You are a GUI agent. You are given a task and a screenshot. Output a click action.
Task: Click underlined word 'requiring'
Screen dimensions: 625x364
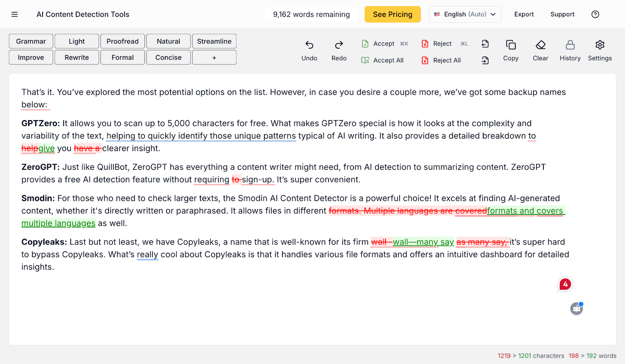(x=212, y=179)
